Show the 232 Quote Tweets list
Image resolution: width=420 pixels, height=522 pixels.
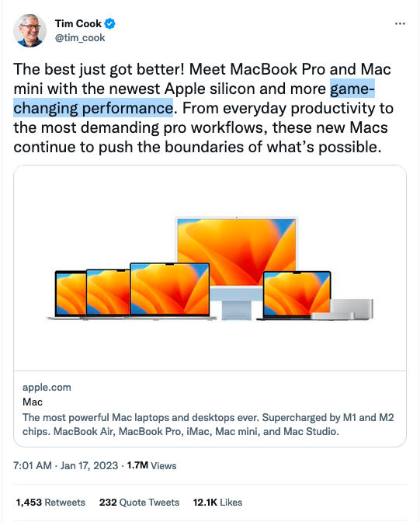coord(139,502)
